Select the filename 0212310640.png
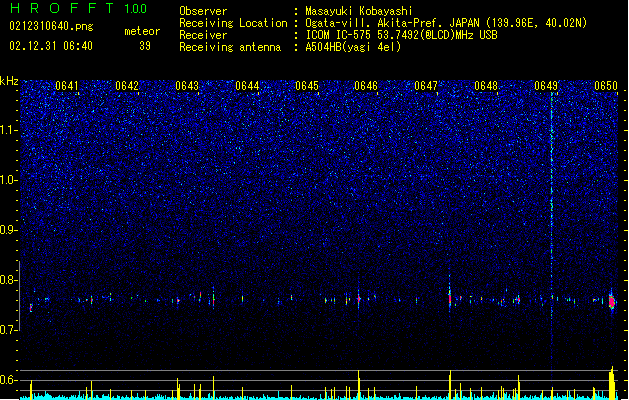Viewport: 629px width, 400px height. [51, 26]
